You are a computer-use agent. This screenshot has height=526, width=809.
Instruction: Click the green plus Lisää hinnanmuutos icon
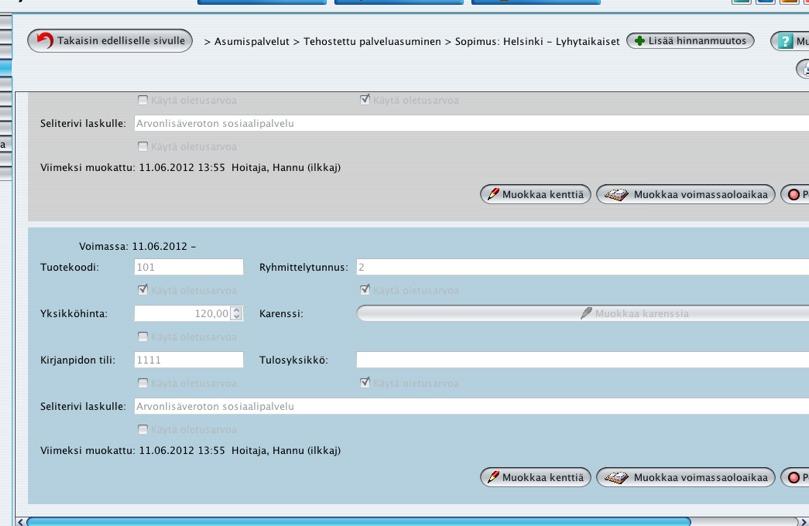(640, 41)
